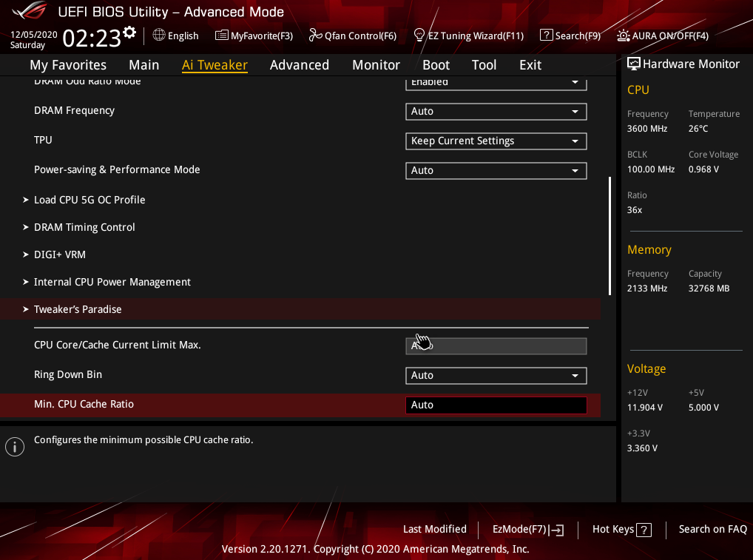Click the vertical scrollbar of settings list
Viewport: 753px width, 560px height.
610,236
